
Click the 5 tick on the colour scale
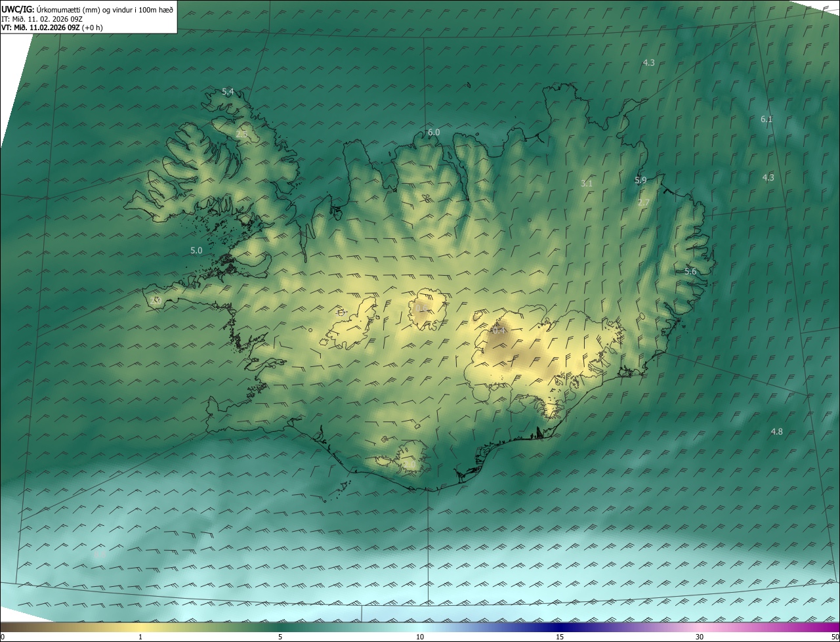coord(280,637)
